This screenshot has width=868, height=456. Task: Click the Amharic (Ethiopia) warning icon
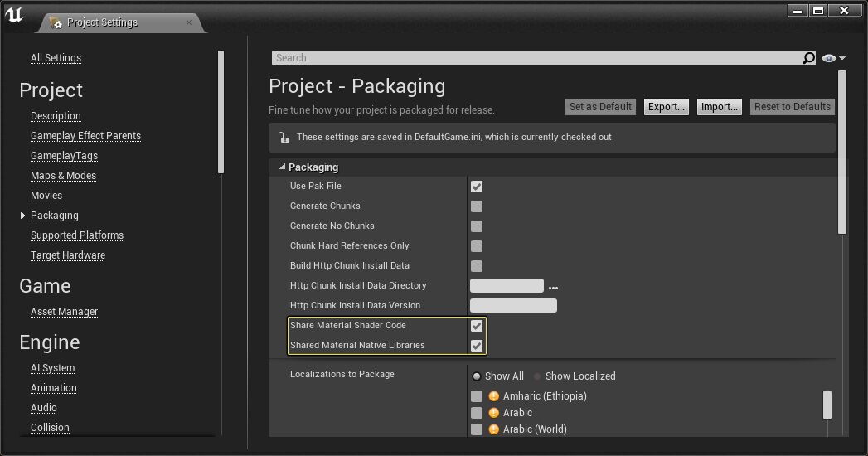coord(494,396)
